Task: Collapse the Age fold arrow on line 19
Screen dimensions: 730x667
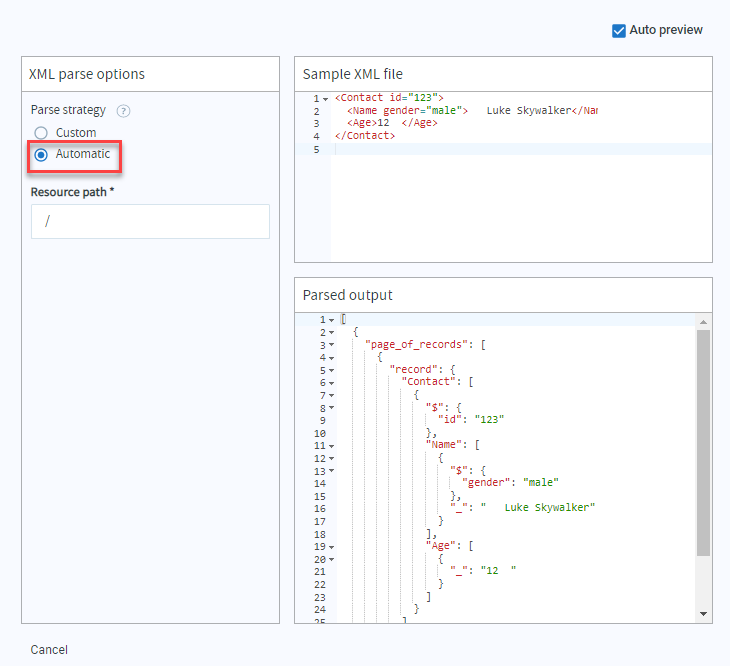Action: 331,547
